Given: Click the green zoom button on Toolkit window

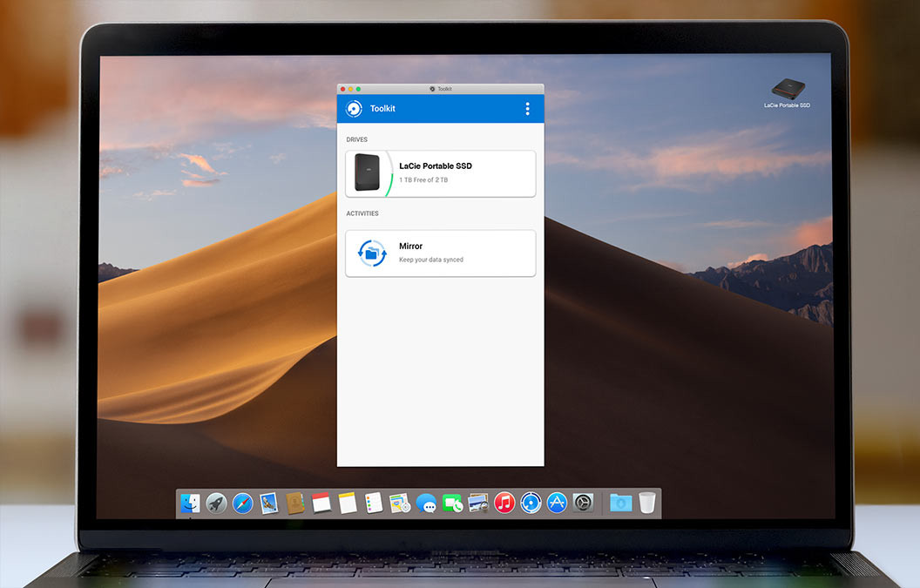Looking at the screenshot, I should [358, 89].
